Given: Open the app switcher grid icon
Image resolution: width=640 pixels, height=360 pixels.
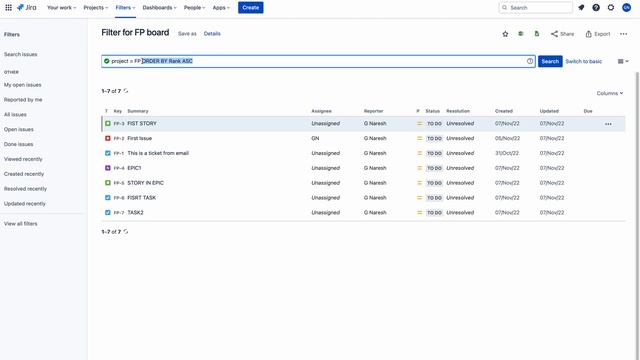Looking at the screenshot, I should (8, 7).
